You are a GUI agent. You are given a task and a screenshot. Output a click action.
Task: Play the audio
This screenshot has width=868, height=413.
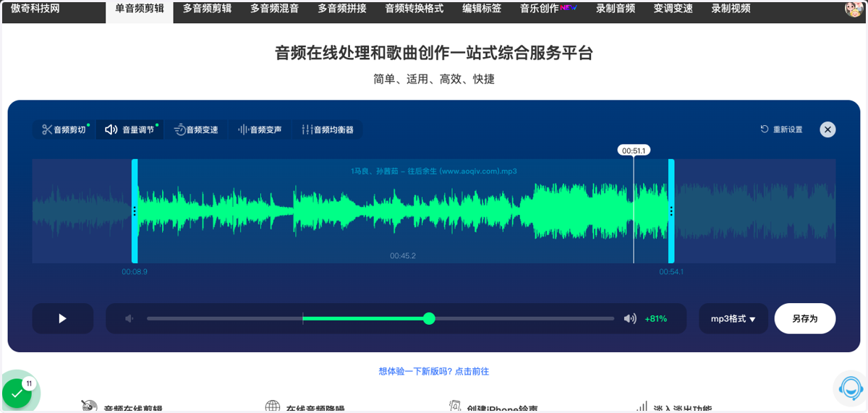pos(63,318)
